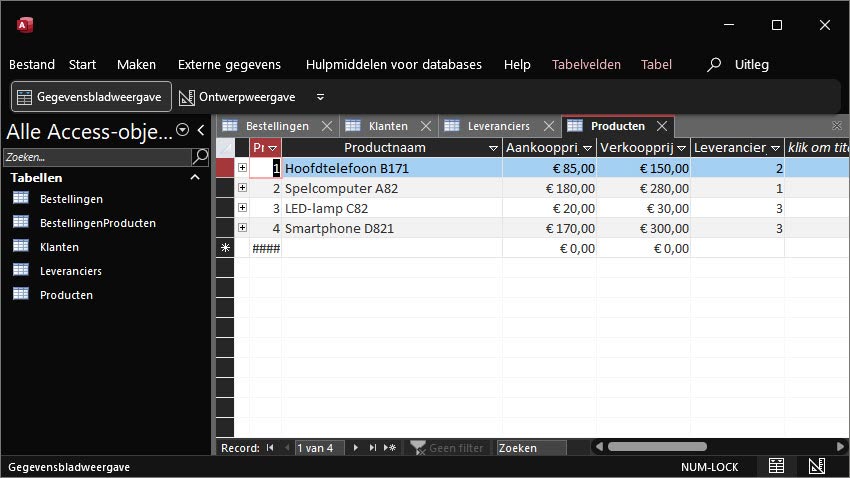Focus the record Zoeken search box
Screen dimensions: 850x478
click(x=531, y=448)
